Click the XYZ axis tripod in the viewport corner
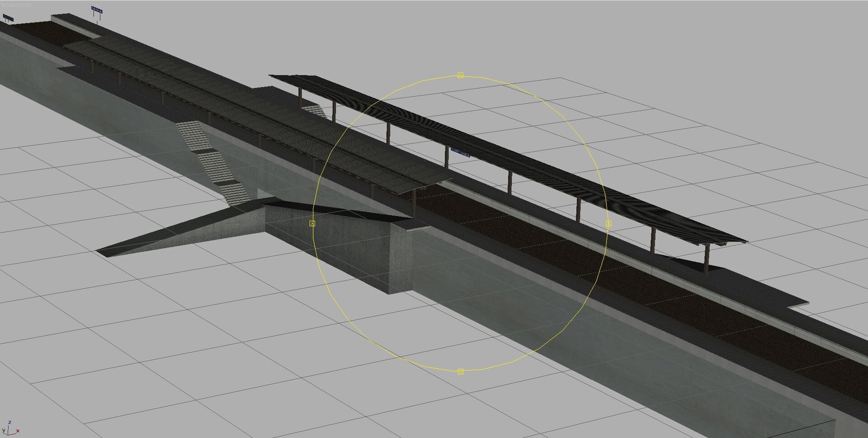Viewport: 868px width, 438px height. 10,429
